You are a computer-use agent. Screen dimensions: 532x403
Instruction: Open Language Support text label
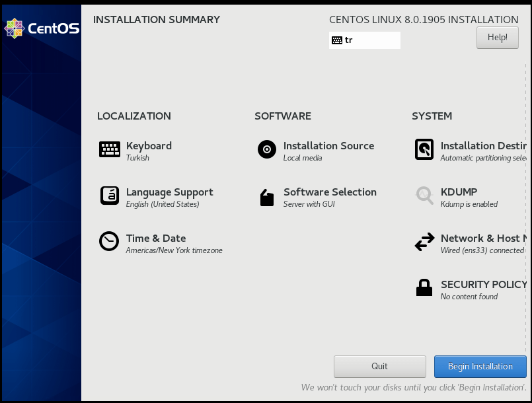169,192
